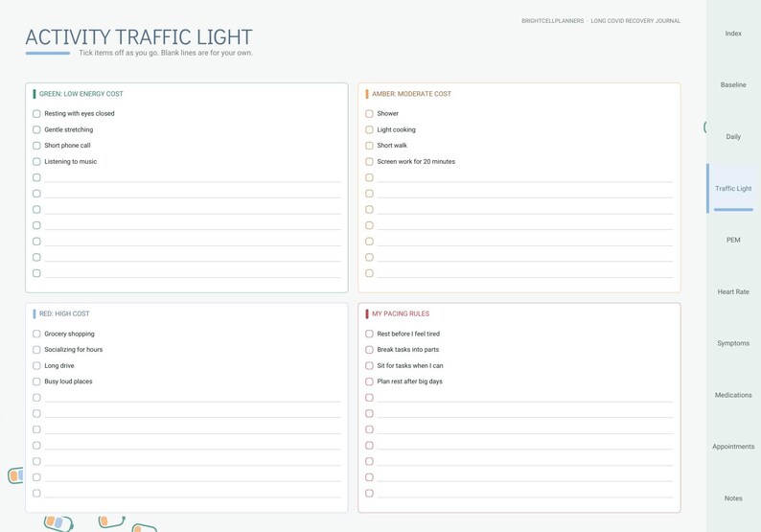This screenshot has height=532, width=761.
Task: Open the Medications tab
Action: 733,395
